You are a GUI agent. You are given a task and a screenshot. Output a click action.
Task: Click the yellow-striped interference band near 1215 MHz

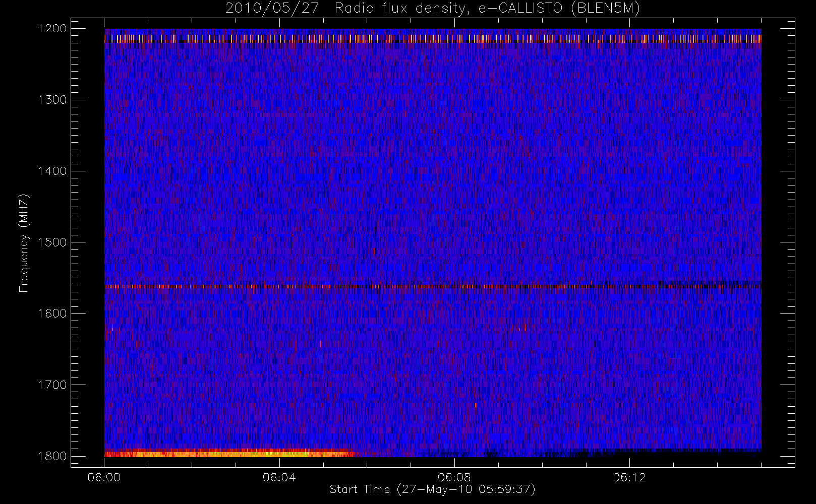433,39
